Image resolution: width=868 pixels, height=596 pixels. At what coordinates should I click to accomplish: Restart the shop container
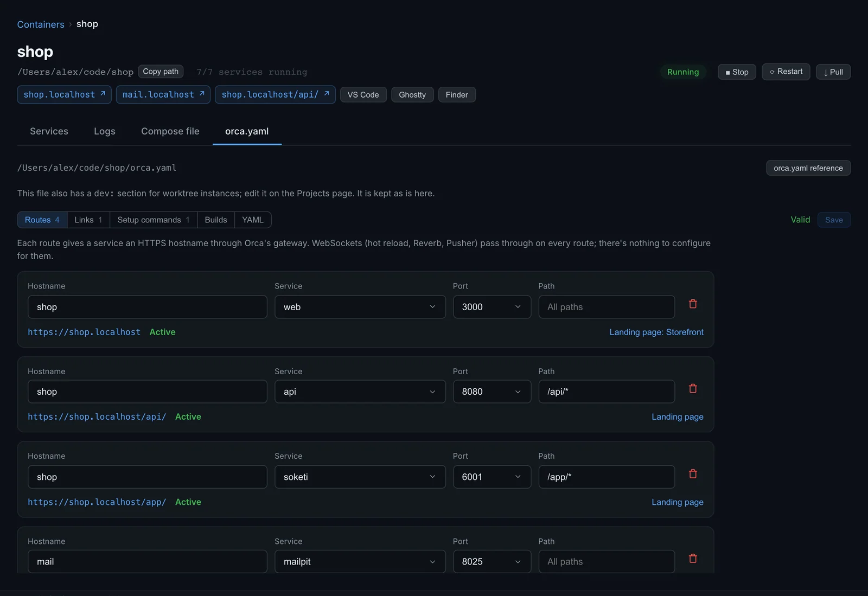coord(786,72)
